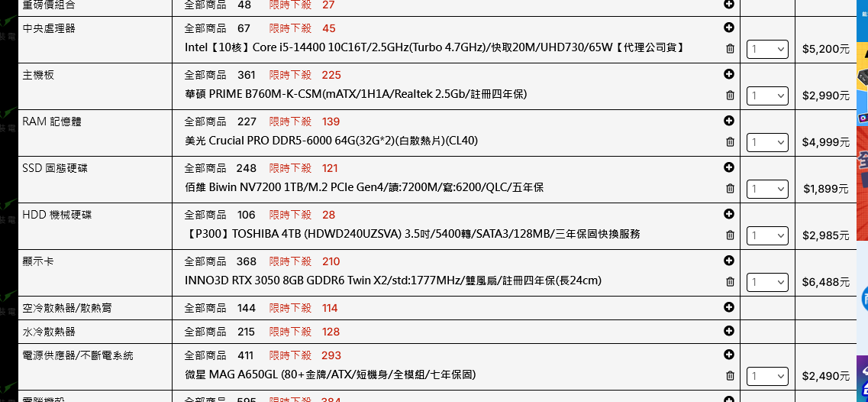868x402 pixels.
Task: Show 全部商品 48 in 重磅價組合
Action: coord(218,5)
